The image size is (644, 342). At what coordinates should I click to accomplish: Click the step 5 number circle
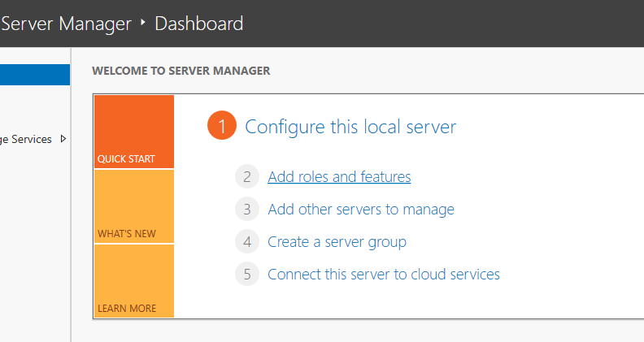[247, 274]
